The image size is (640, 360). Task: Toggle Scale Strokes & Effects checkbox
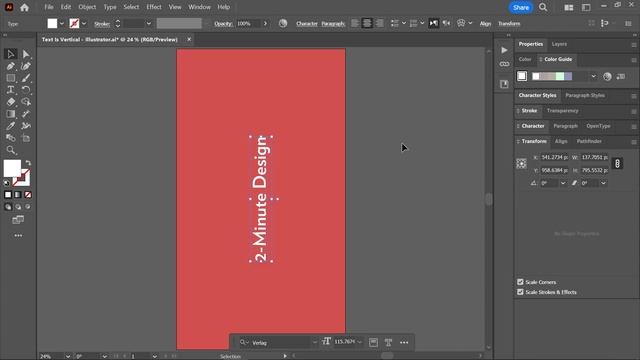click(x=520, y=292)
